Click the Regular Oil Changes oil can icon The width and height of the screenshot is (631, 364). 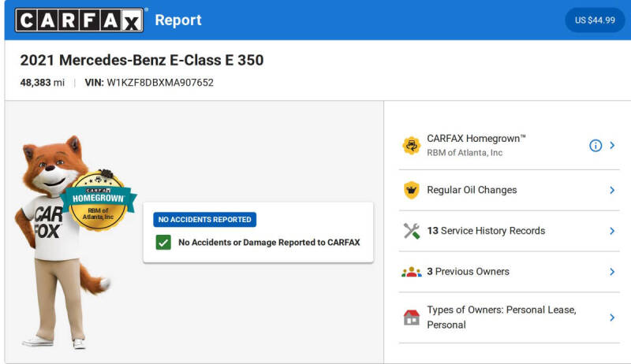click(x=411, y=190)
